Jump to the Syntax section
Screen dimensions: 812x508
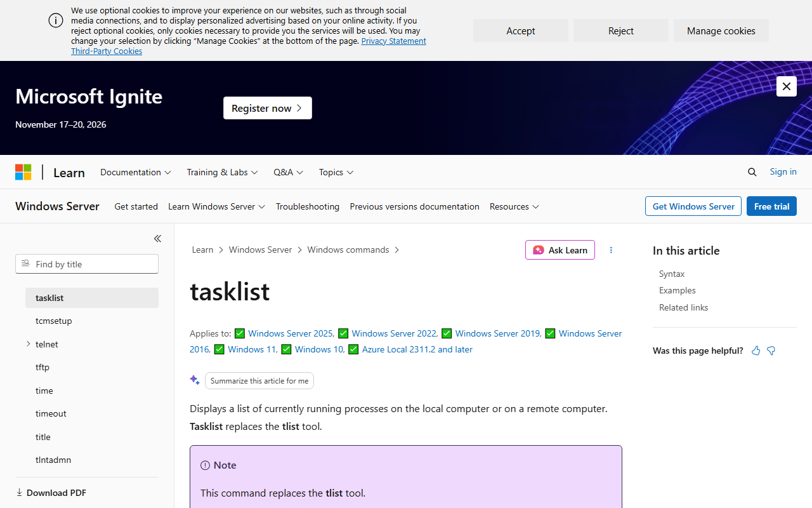[x=672, y=274]
